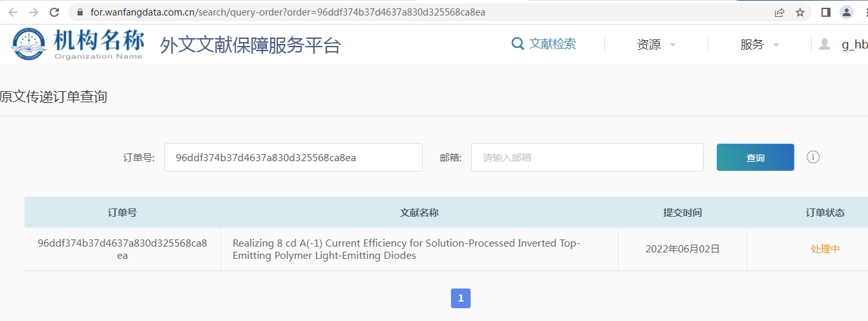Click the info icon beside query button

click(813, 157)
